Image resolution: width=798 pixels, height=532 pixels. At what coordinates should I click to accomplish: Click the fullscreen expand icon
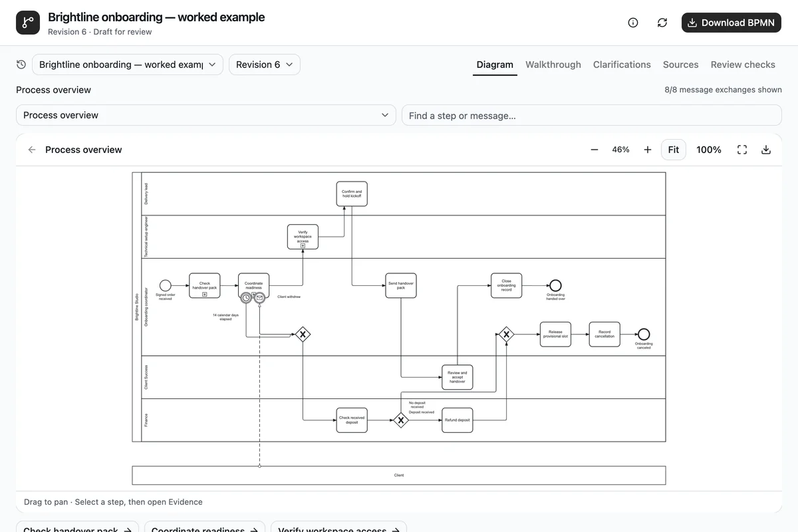click(742, 150)
